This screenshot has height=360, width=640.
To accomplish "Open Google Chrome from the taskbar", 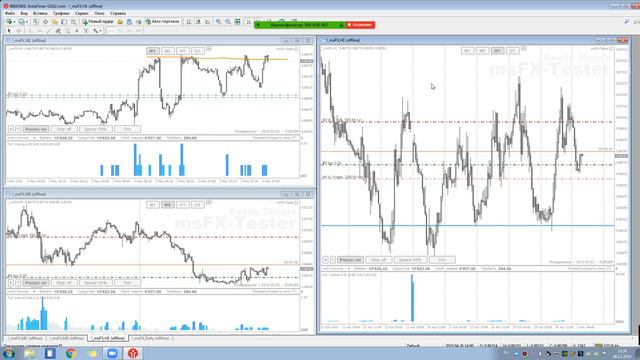I will tap(71, 353).
